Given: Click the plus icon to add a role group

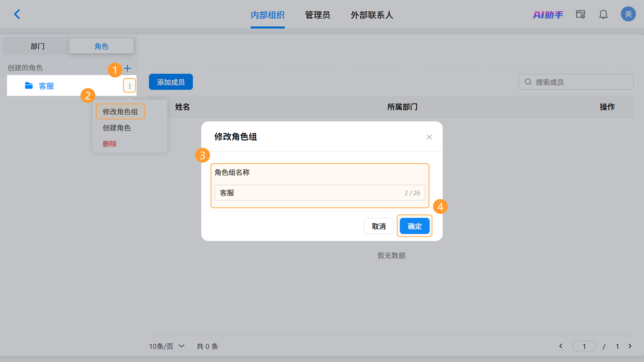Looking at the screenshot, I should point(127,68).
